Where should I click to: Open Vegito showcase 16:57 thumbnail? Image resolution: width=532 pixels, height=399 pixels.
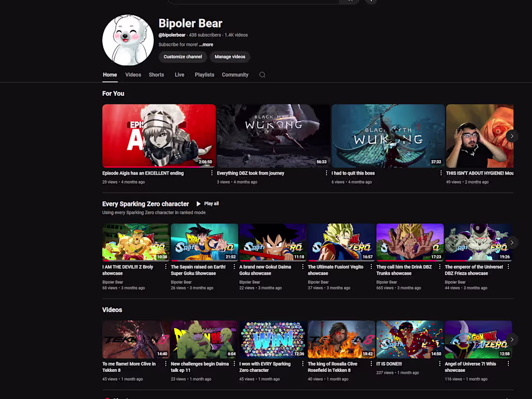pyautogui.click(x=341, y=242)
